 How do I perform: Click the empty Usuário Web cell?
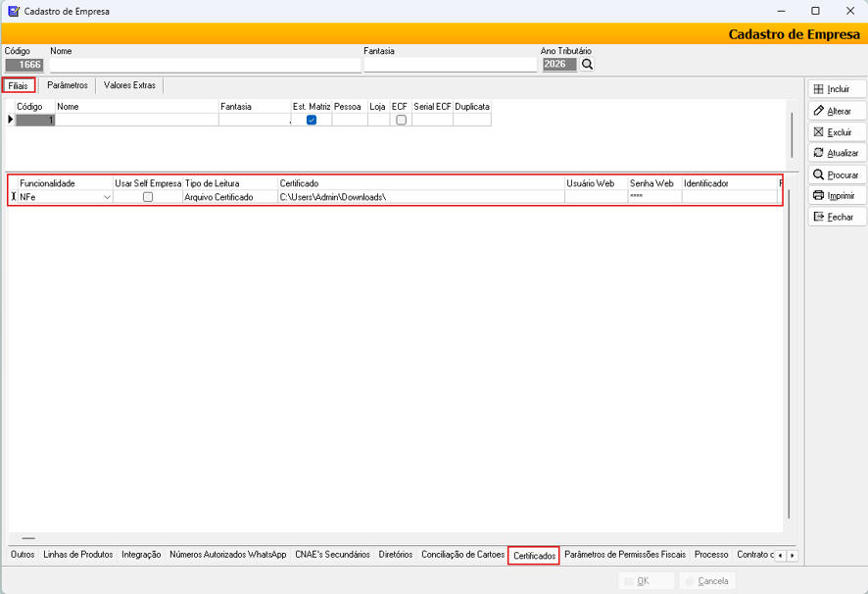click(x=597, y=197)
